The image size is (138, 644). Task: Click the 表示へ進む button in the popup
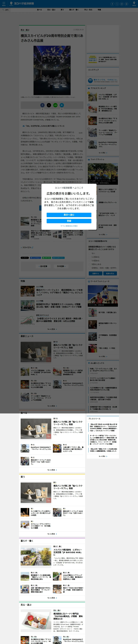point(69,215)
